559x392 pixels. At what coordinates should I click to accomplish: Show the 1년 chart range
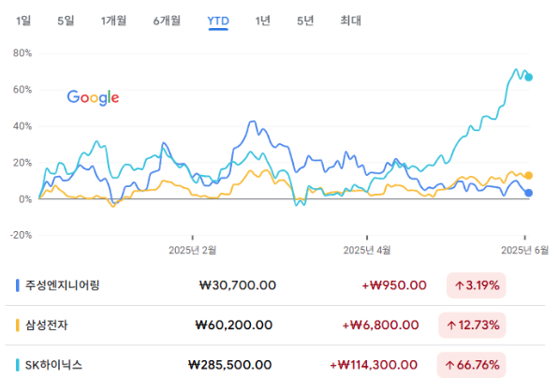[x=263, y=21]
